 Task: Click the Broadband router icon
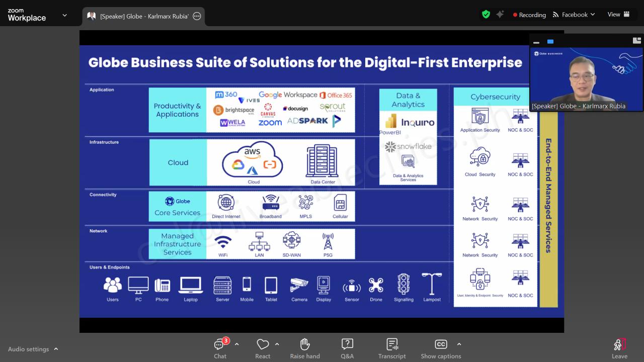click(271, 203)
